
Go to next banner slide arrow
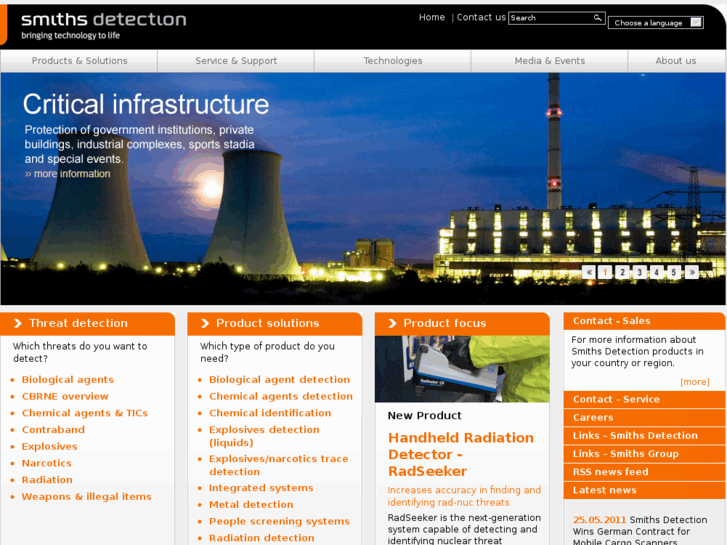[692, 272]
